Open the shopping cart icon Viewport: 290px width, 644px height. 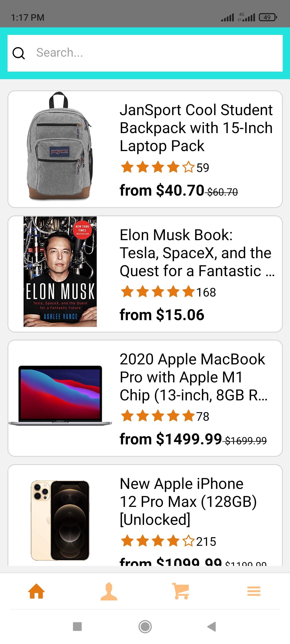[181, 591]
